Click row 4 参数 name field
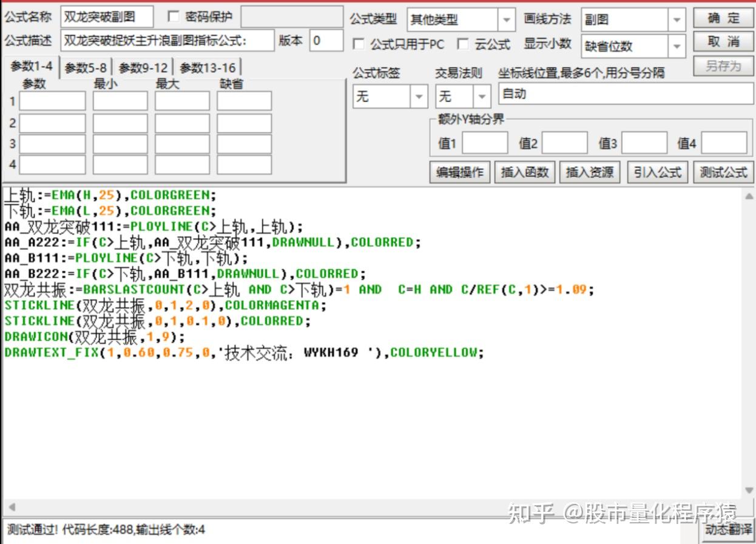 (x=52, y=164)
